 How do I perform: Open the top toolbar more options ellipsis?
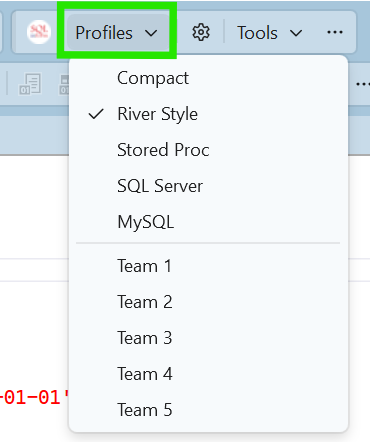tap(335, 32)
